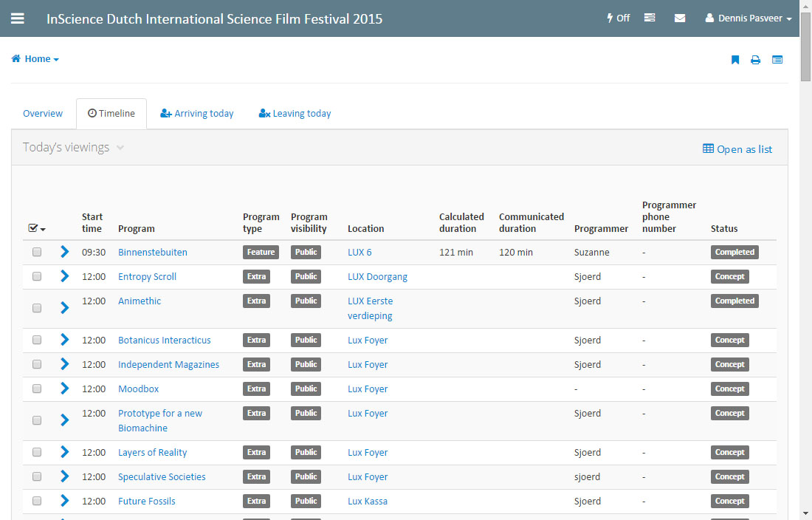Viewport: 812px width, 520px height.
Task: Open the hamburger navigation menu
Action: [18, 18]
